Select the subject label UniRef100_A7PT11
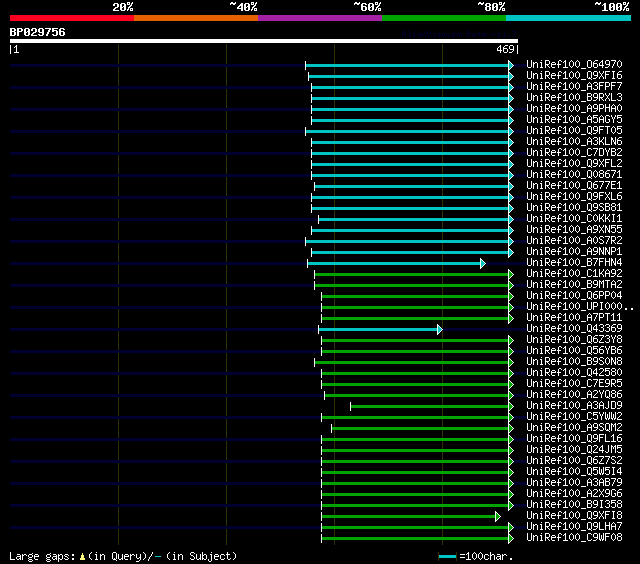640x564 pixels. 574,318
